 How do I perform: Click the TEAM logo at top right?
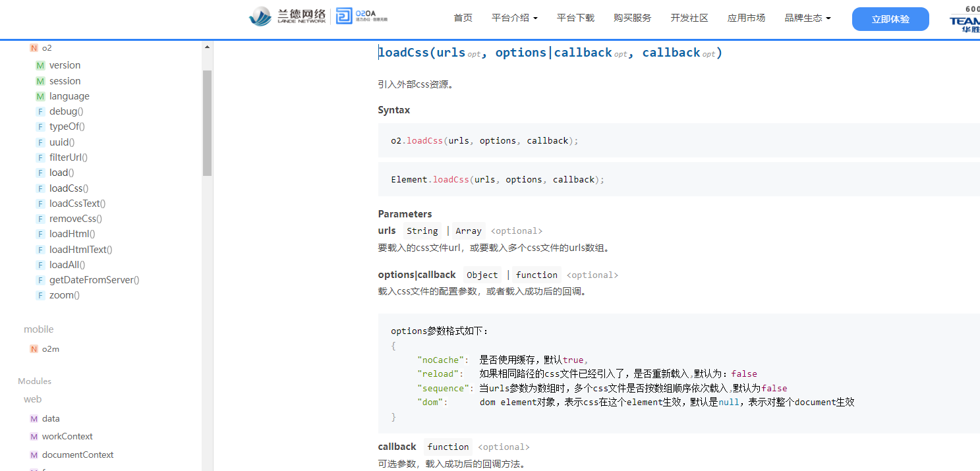[964, 18]
